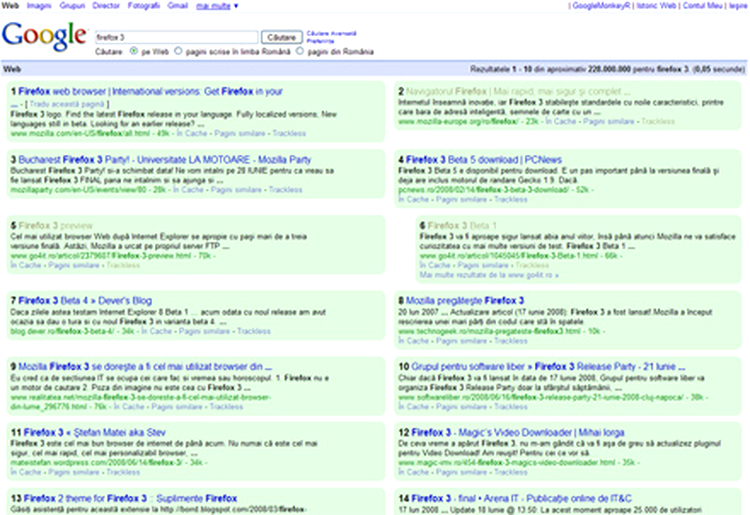
Task: Open GoogleMonkeyR link
Action: point(601,6)
